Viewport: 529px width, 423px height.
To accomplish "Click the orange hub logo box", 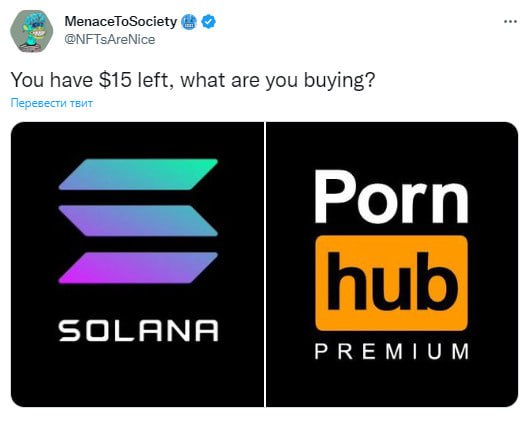I will 391,283.
